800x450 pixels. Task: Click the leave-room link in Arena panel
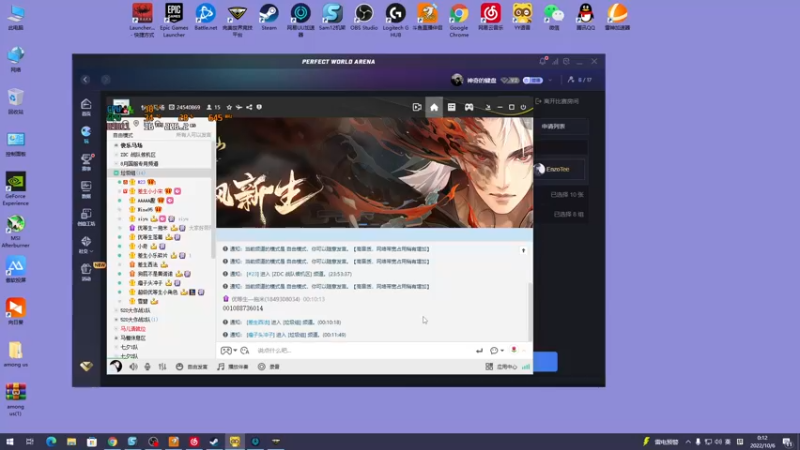click(x=557, y=101)
